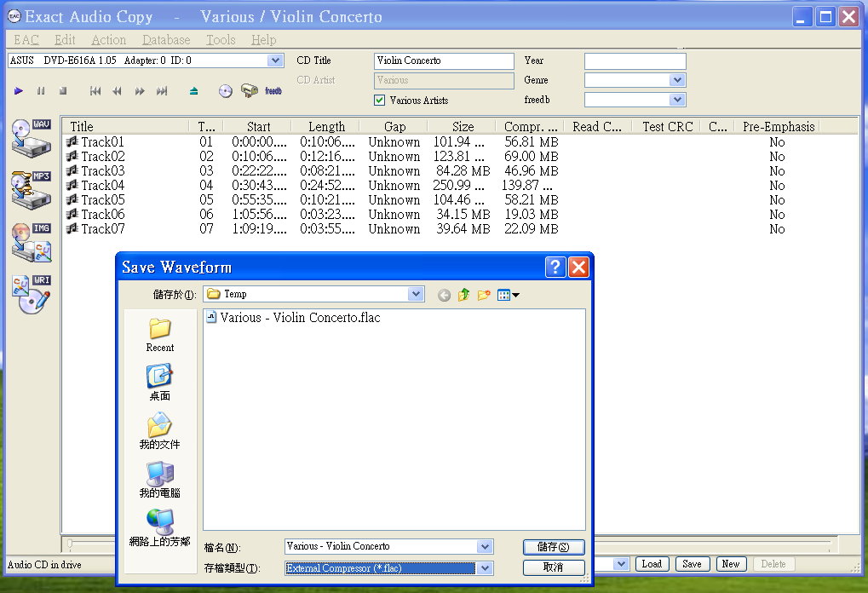Open 我的文件 in the places bar

coord(160,431)
